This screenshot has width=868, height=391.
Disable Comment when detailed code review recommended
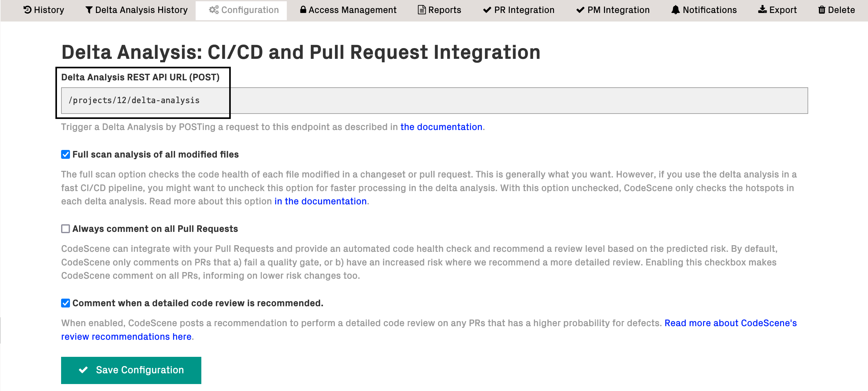[66, 303]
